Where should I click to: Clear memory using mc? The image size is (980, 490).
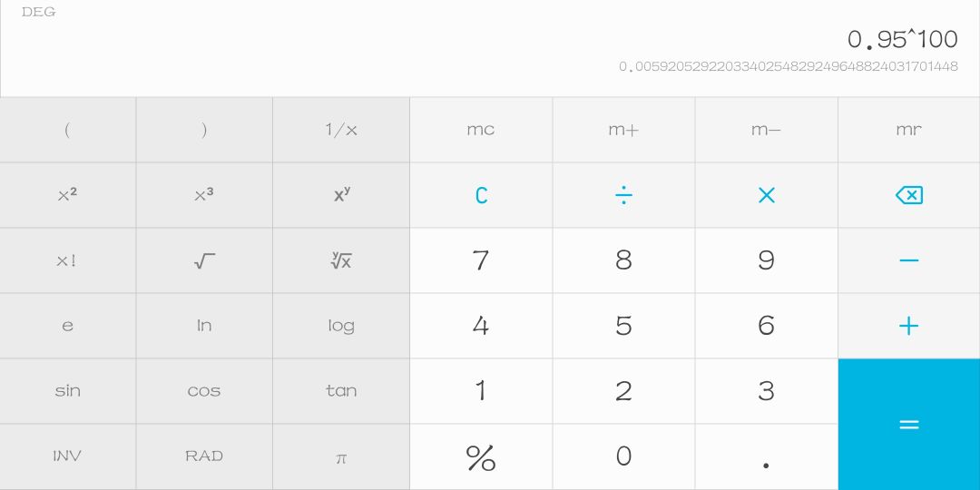[x=481, y=130]
